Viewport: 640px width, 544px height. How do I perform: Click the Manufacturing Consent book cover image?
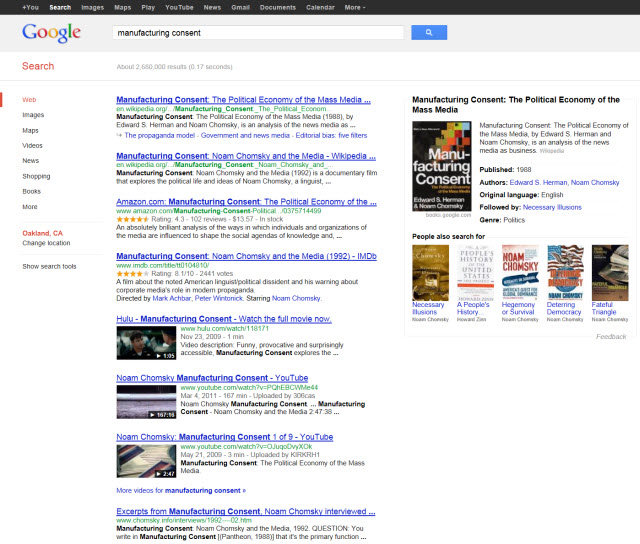[x=442, y=166]
